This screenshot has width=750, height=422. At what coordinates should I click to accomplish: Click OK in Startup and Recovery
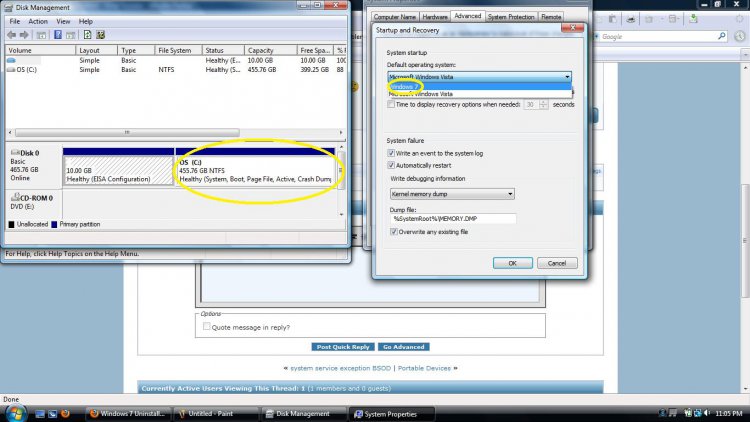513,263
